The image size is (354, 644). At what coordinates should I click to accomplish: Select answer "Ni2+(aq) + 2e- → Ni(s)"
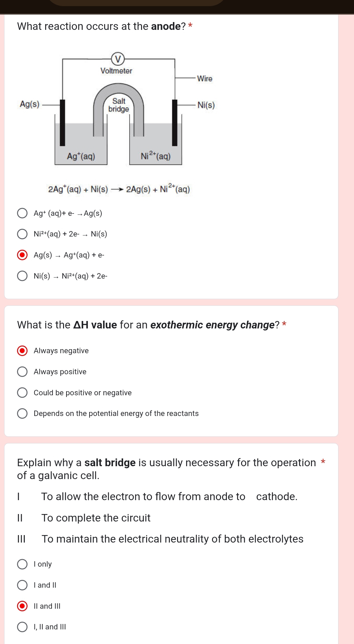tap(23, 233)
